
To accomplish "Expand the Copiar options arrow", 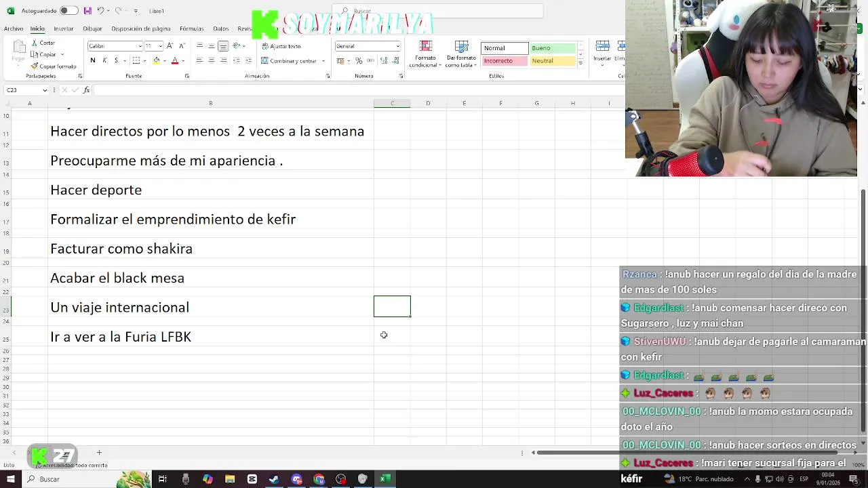I will 62,54.
